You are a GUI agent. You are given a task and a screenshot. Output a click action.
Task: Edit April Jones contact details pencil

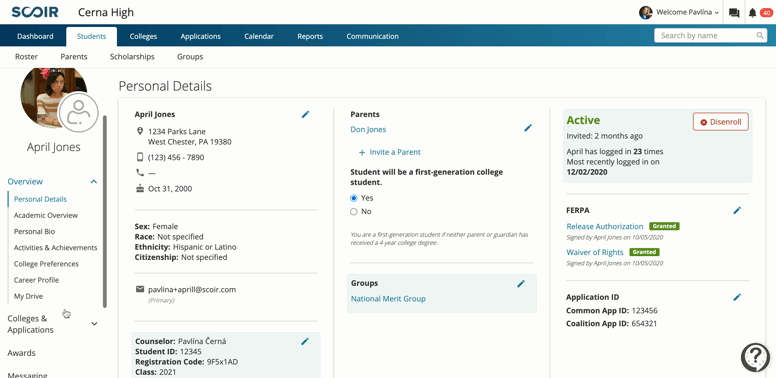coord(305,114)
